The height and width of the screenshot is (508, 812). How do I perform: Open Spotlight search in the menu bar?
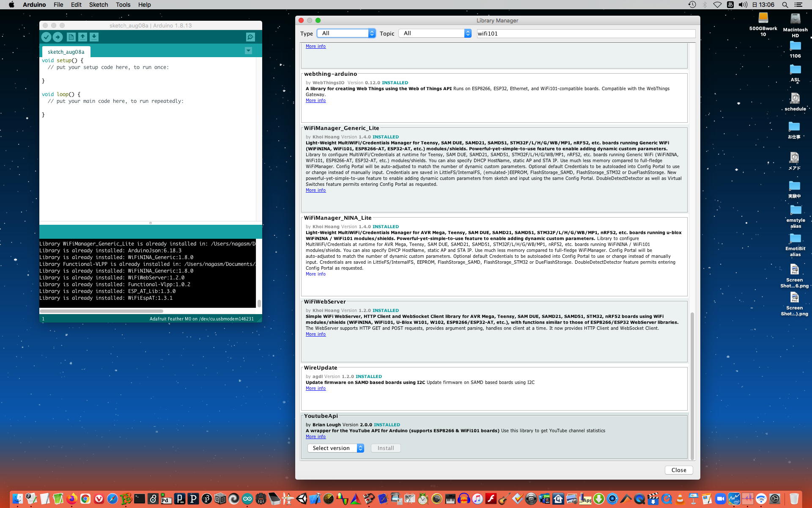click(785, 5)
